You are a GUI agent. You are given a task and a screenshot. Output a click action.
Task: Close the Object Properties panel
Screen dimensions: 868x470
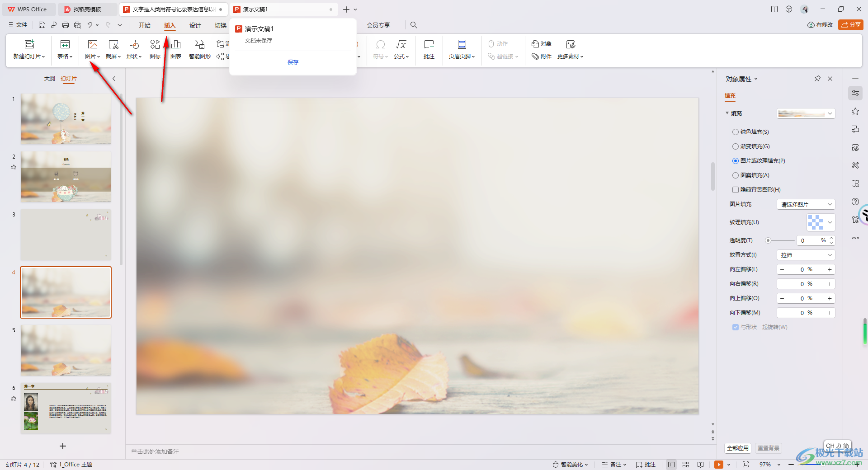[x=830, y=79]
